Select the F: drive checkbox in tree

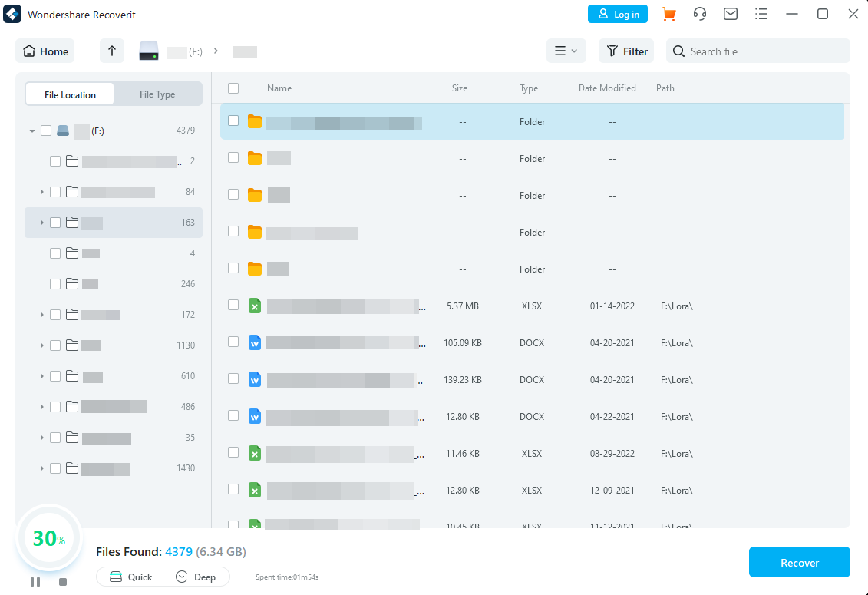46,131
